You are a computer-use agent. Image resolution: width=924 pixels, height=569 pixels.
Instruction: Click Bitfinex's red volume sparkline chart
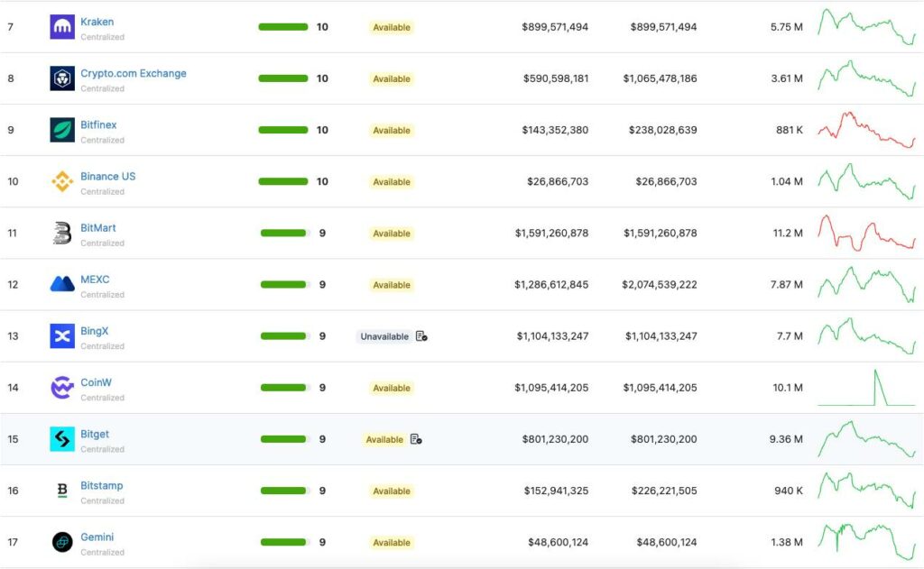tap(867, 130)
